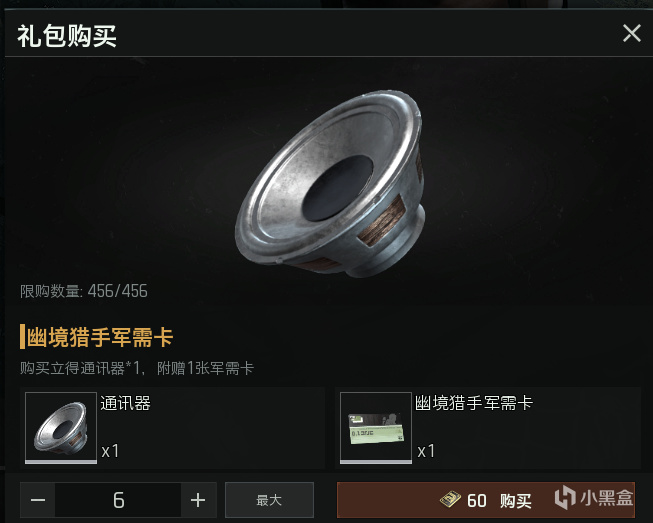This screenshot has width=653, height=523.
Task: Click the currency ticket icon beside 60
Action: point(450,499)
